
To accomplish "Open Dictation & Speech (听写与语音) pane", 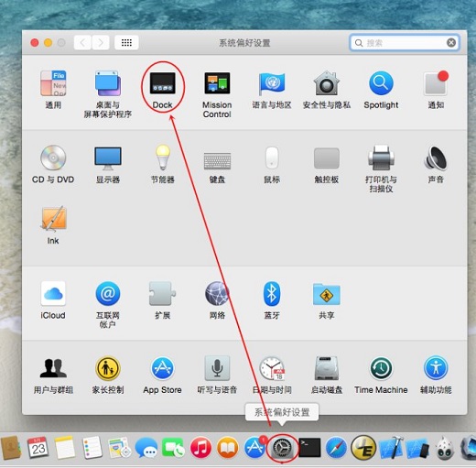I will tap(217, 375).
